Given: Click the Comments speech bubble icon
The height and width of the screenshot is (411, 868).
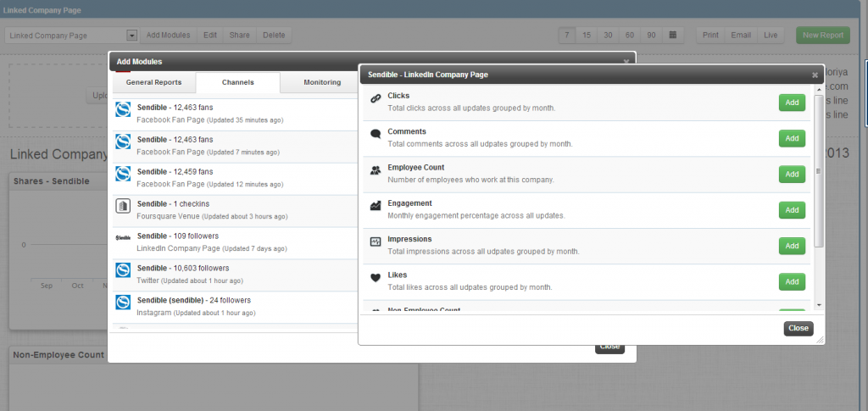Looking at the screenshot, I should pyautogui.click(x=376, y=134).
